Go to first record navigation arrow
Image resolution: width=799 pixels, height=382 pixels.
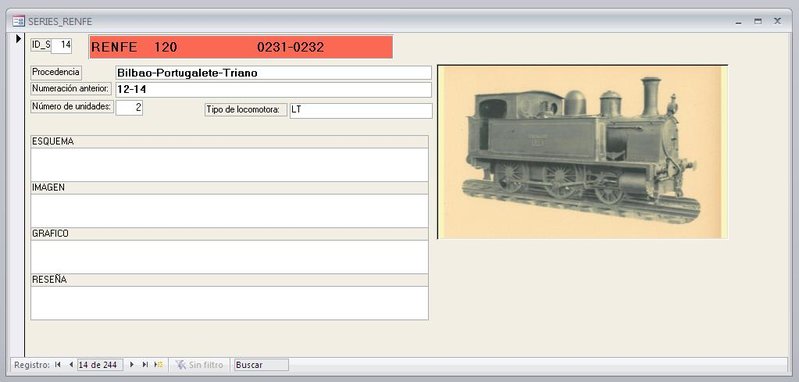[58, 365]
